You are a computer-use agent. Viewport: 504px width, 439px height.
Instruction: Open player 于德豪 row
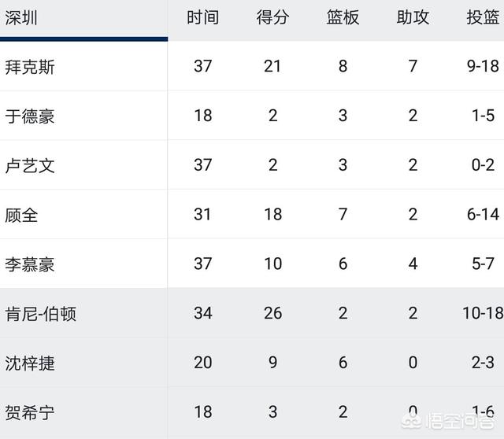[30, 116]
